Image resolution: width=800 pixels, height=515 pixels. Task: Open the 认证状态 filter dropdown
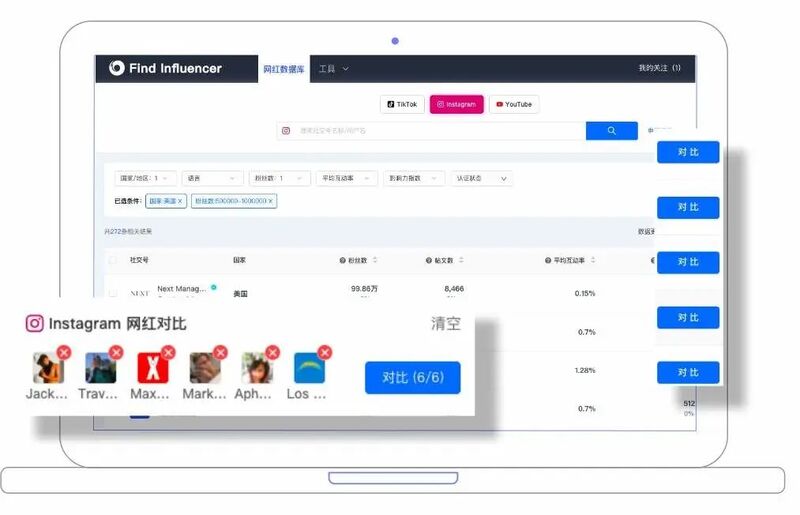click(x=481, y=178)
